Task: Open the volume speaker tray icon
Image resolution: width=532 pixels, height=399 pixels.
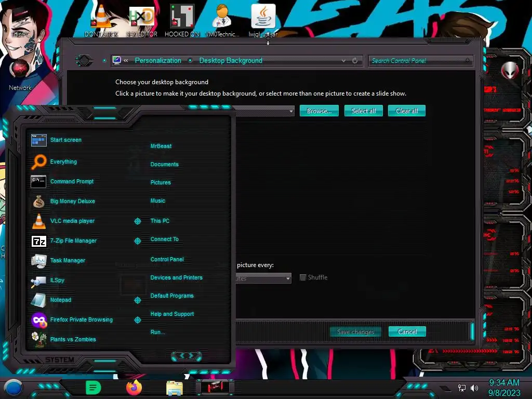Action: coord(474,388)
